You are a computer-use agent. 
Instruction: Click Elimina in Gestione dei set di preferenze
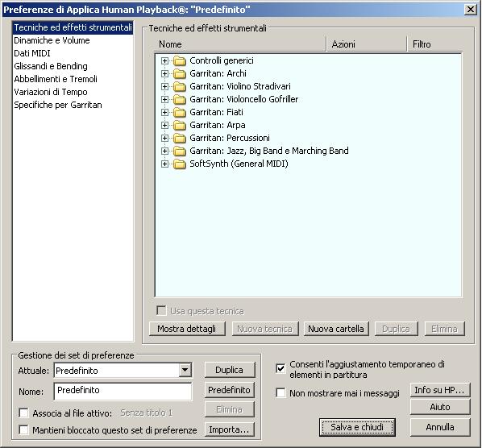click(x=230, y=409)
